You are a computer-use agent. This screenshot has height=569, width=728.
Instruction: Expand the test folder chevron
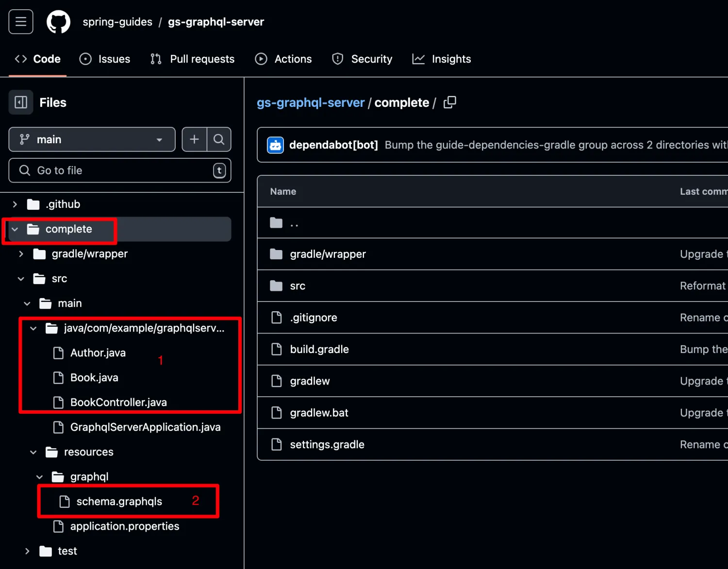[x=27, y=551]
